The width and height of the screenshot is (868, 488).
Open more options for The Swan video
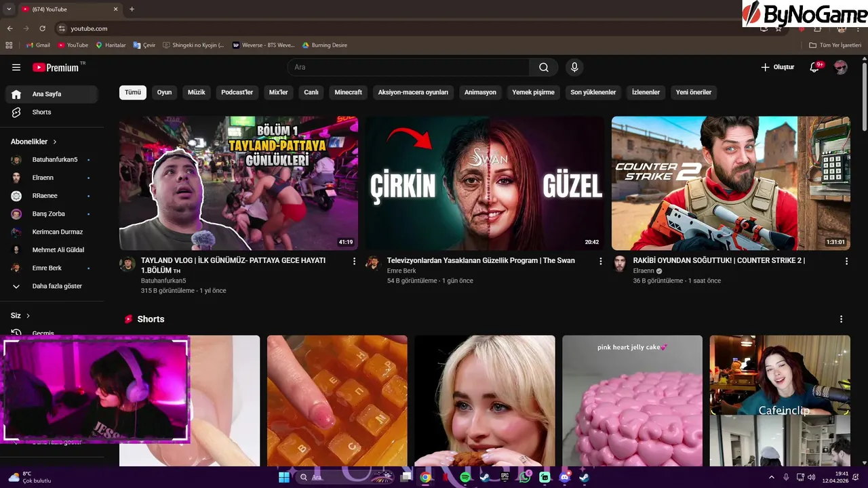pyautogui.click(x=600, y=261)
